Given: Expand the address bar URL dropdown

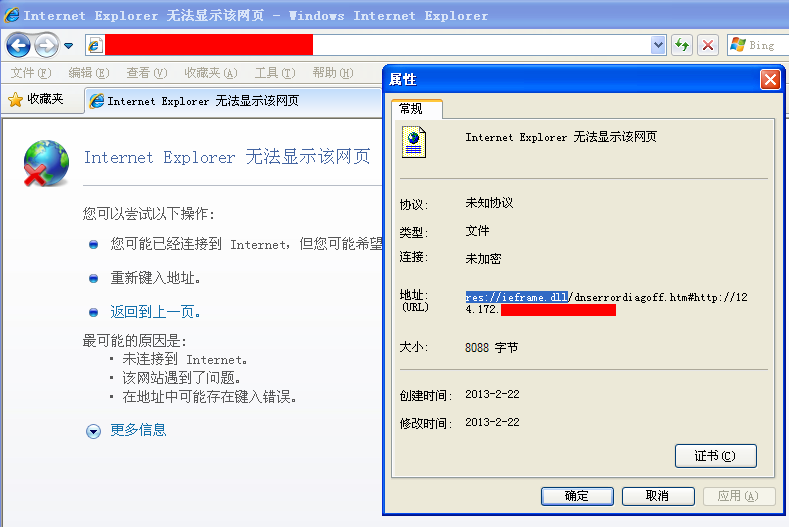Looking at the screenshot, I should 658,45.
